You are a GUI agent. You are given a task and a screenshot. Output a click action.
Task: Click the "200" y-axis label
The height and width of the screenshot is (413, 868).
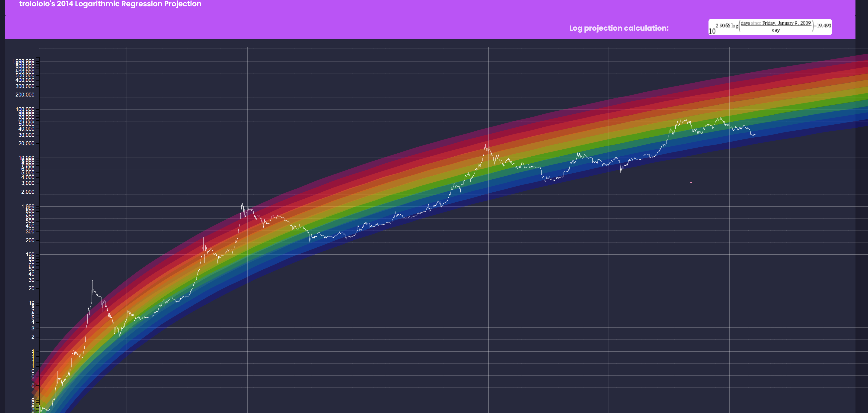tap(30, 240)
